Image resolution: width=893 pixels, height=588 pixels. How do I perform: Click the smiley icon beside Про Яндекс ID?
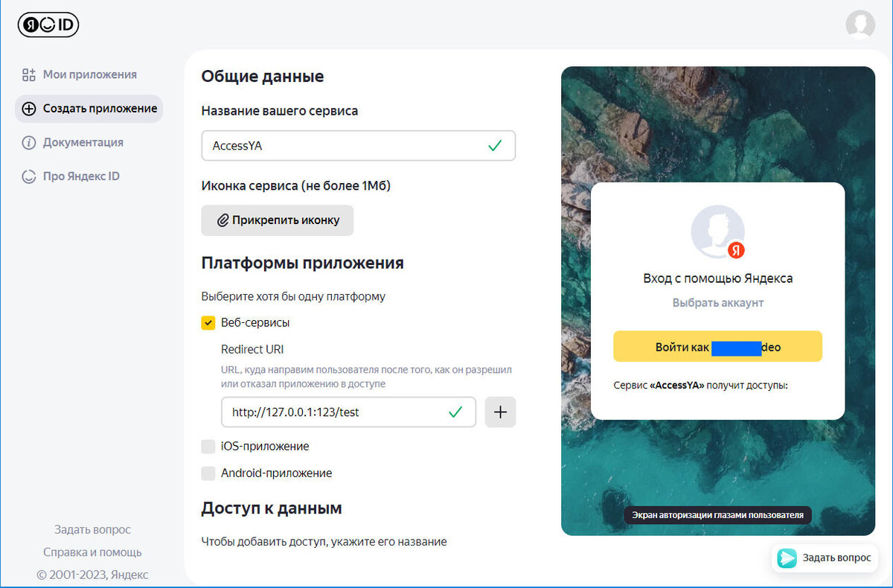pos(29,176)
